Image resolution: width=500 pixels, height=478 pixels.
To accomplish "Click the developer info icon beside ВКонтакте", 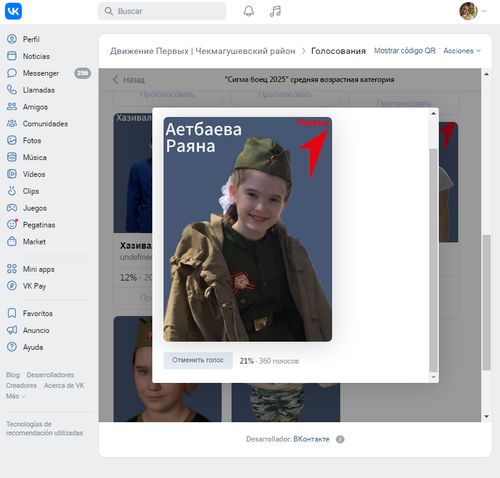I will point(340,439).
